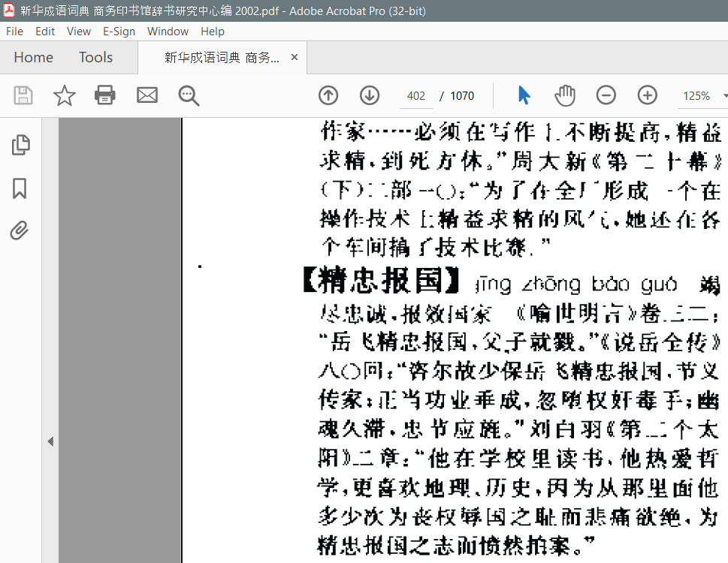This screenshot has width=728, height=563.
Task: Click the page number field showing 402
Action: point(416,96)
